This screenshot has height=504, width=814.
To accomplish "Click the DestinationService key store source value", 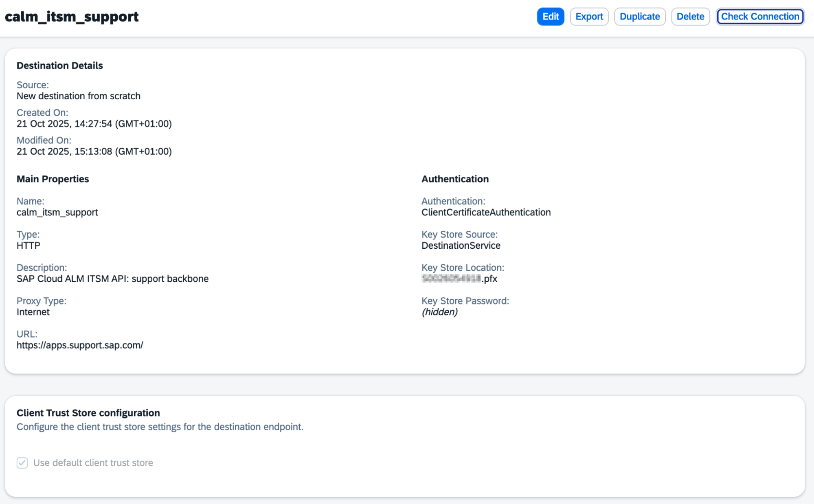I will tap(461, 246).
